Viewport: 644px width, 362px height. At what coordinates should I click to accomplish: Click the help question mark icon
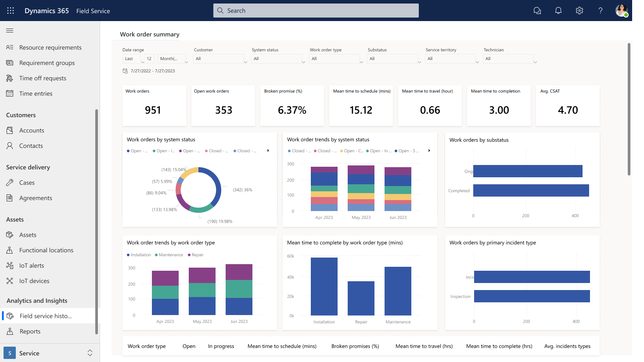point(600,11)
